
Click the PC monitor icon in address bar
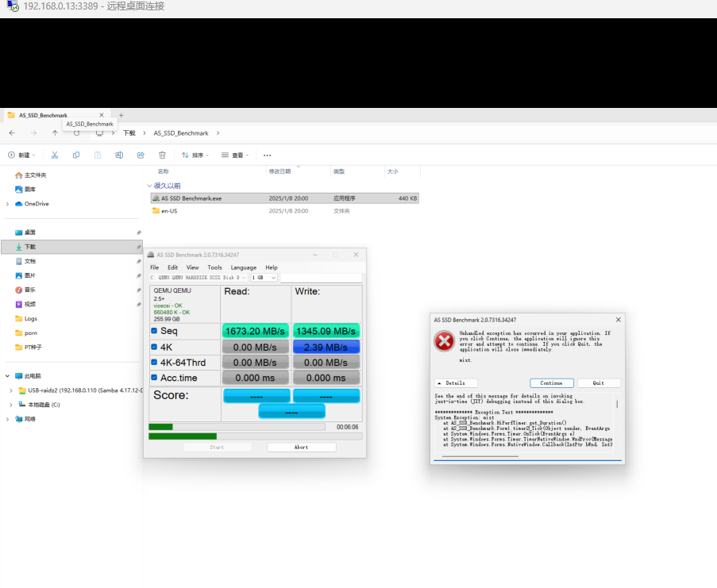click(x=99, y=133)
